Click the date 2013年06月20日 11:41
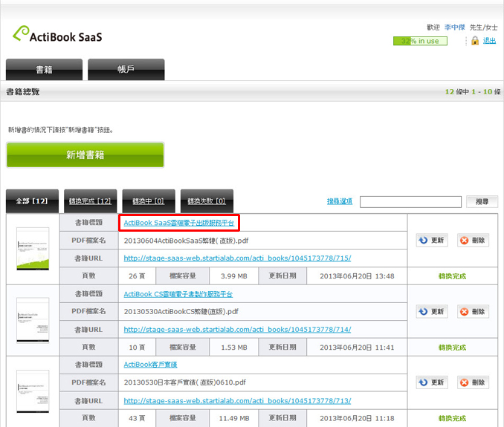The image size is (504, 427). tap(357, 348)
